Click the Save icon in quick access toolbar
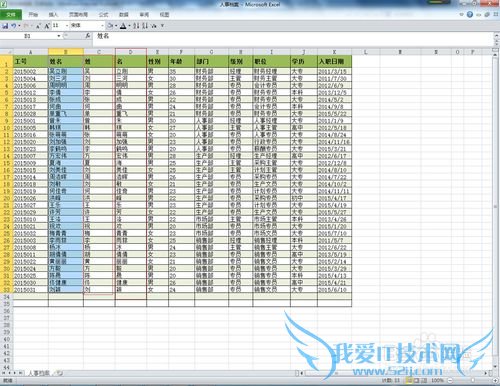 tap(5, 26)
